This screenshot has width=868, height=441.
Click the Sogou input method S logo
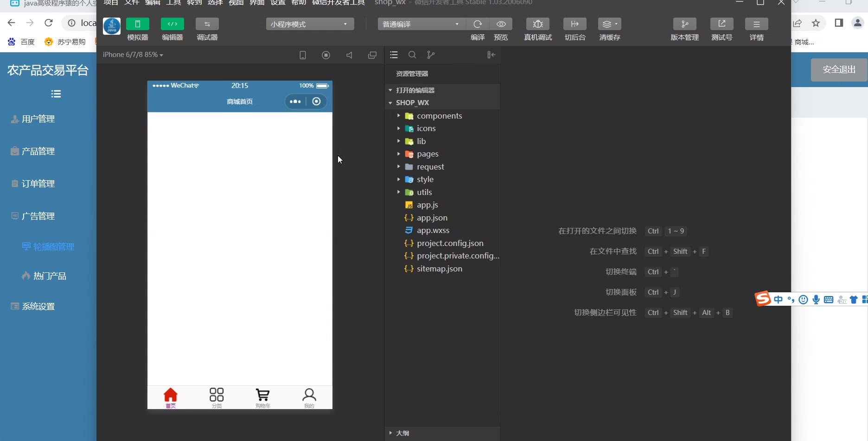pyautogui.click(x=763, y=299)
